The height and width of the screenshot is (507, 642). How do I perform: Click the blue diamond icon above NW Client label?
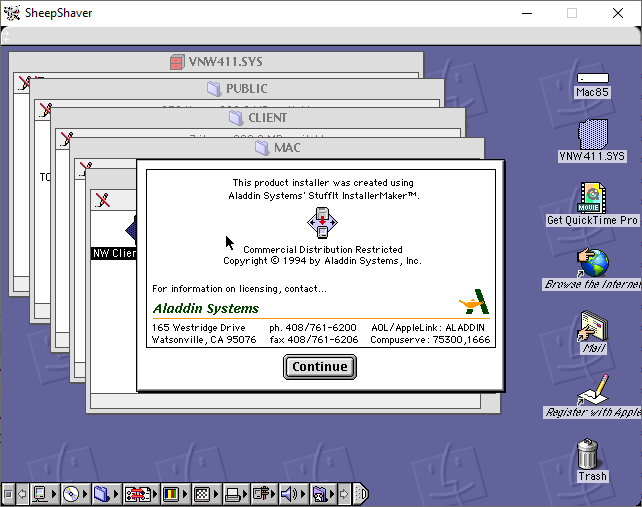131,229
